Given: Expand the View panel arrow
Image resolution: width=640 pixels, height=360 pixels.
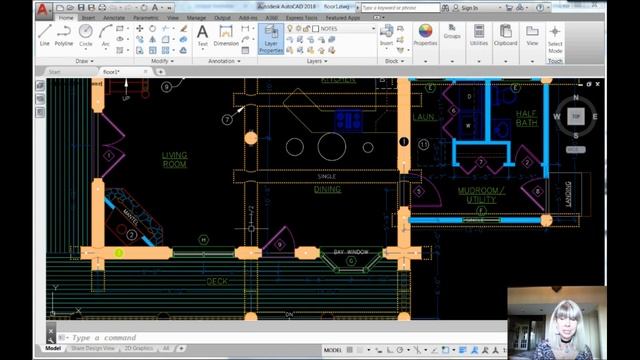Looking at the screenshot, I should click(532, 61).
